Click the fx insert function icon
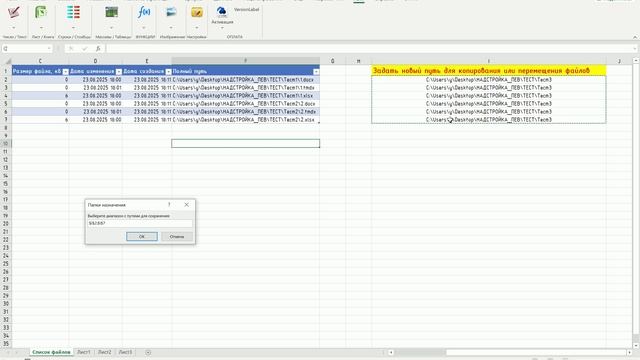The height and width of the screenshot is (360, 640). click(98, 49)
